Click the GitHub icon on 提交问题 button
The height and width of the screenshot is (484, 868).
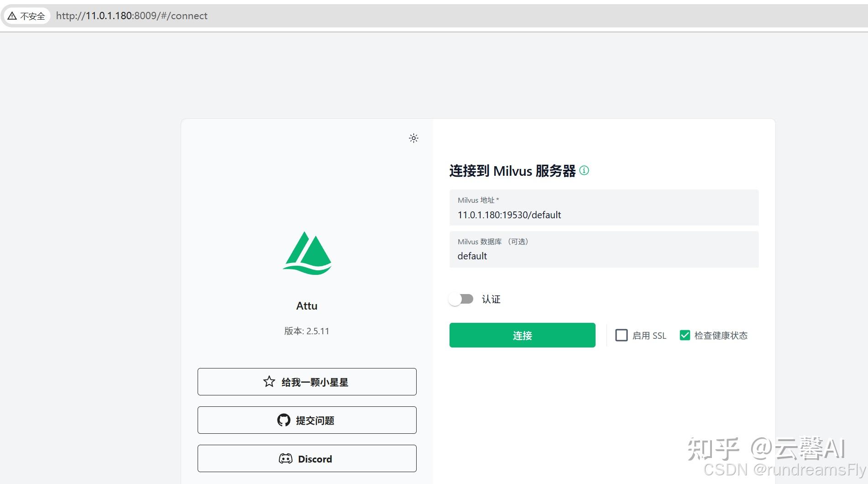284,420
